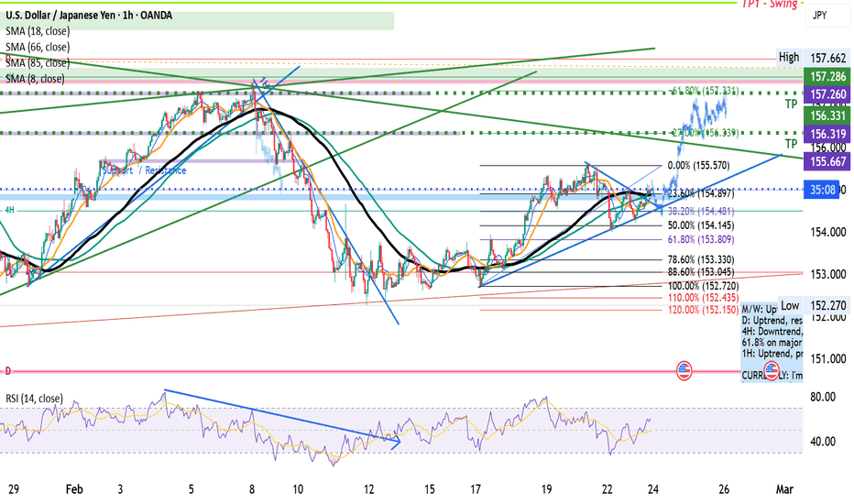Select the SMA (85, close) indicator legend

pyautogui.click(x=37, y=63)
